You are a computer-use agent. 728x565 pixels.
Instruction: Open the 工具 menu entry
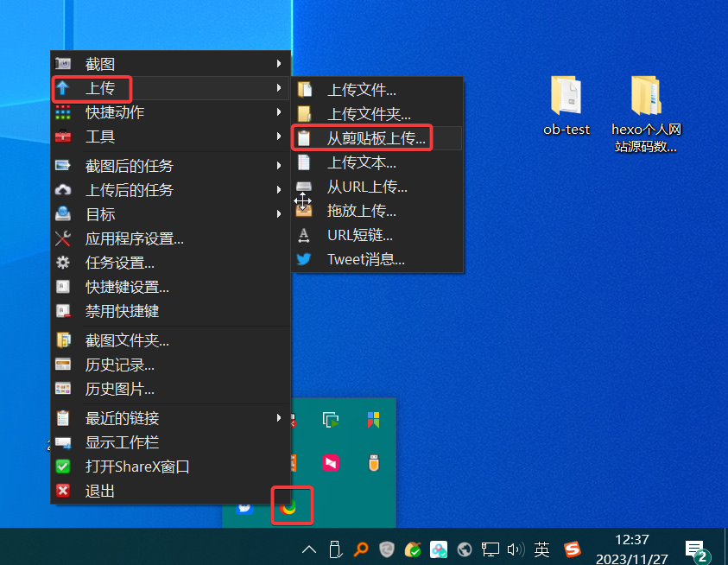click(170, 136)
